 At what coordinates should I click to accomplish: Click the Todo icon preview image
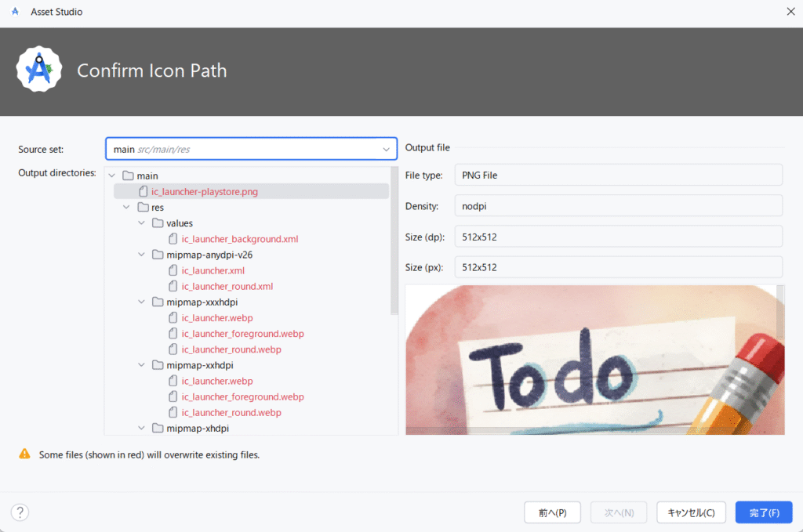(594, 360)
